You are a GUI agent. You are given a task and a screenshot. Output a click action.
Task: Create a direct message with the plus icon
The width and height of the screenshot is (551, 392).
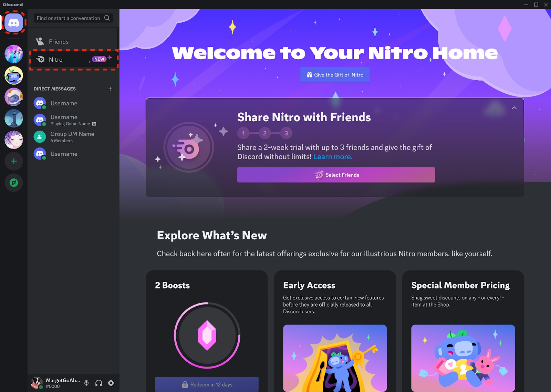110,89
